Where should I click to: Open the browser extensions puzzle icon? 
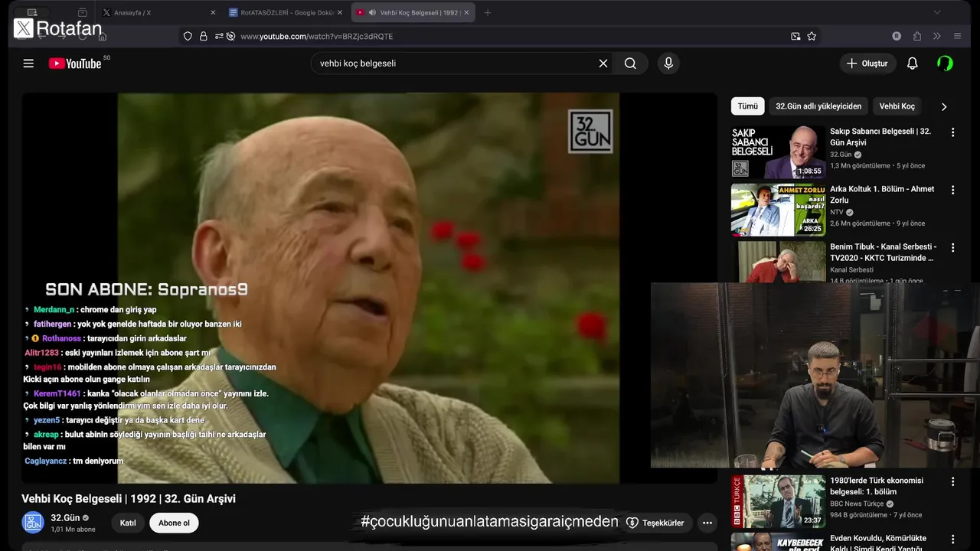click(917, 36)
